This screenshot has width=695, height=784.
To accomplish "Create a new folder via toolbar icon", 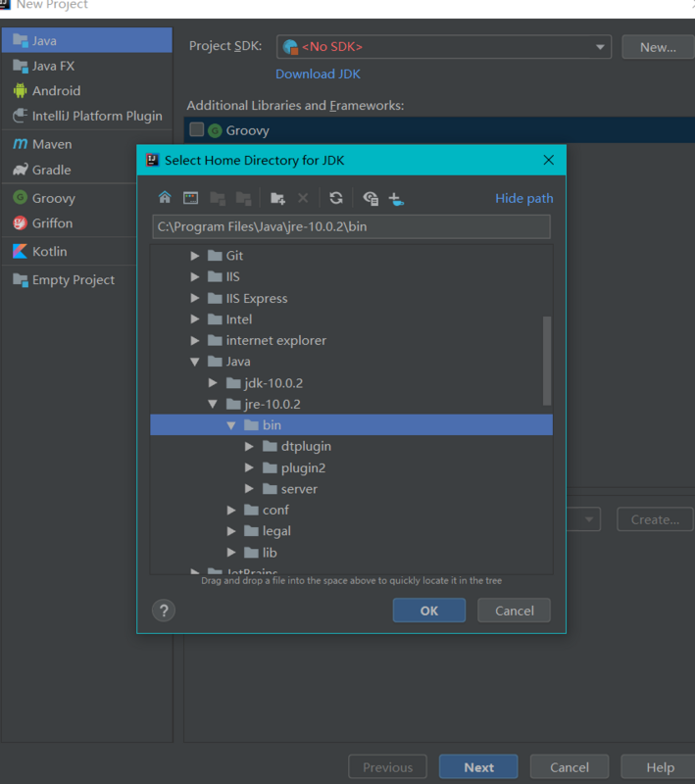I will [x=277, y=198].
